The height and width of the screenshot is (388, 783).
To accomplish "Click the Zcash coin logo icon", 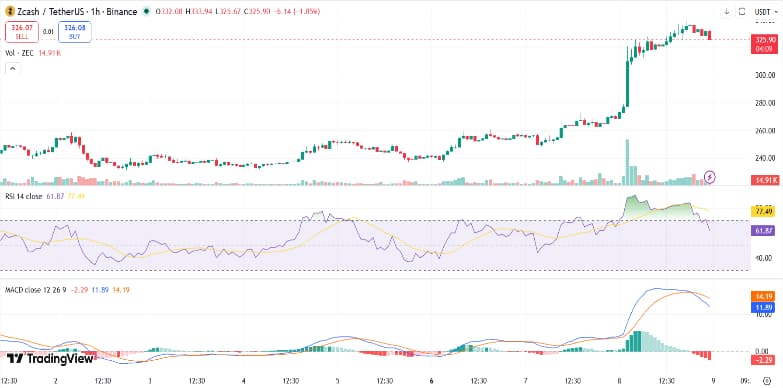I will point(10,11).
